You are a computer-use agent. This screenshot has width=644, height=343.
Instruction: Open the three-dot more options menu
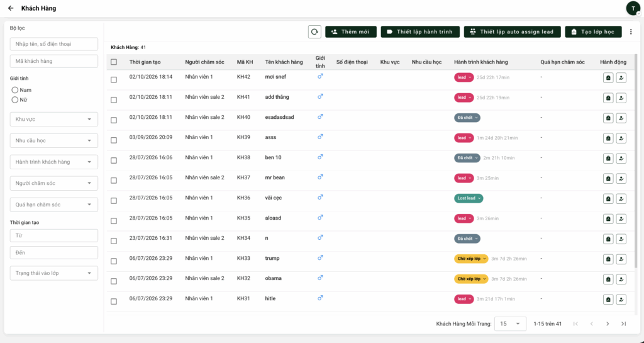click(631, 31)
